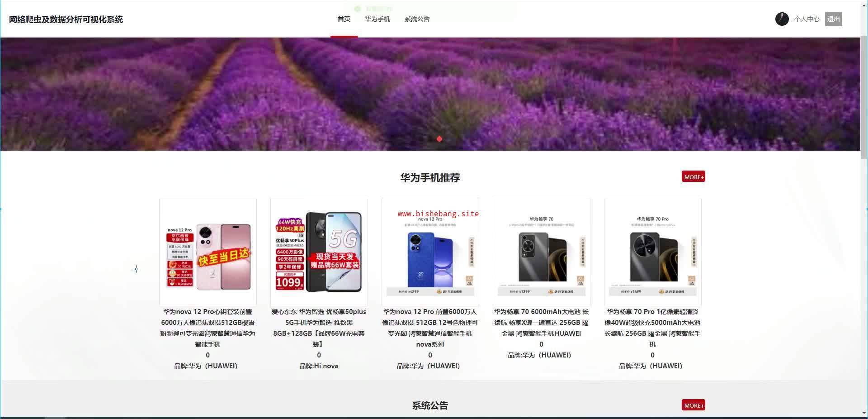
Task: Click title 华为畅享 70 6000mAh大电池
Action: [542, 323]
